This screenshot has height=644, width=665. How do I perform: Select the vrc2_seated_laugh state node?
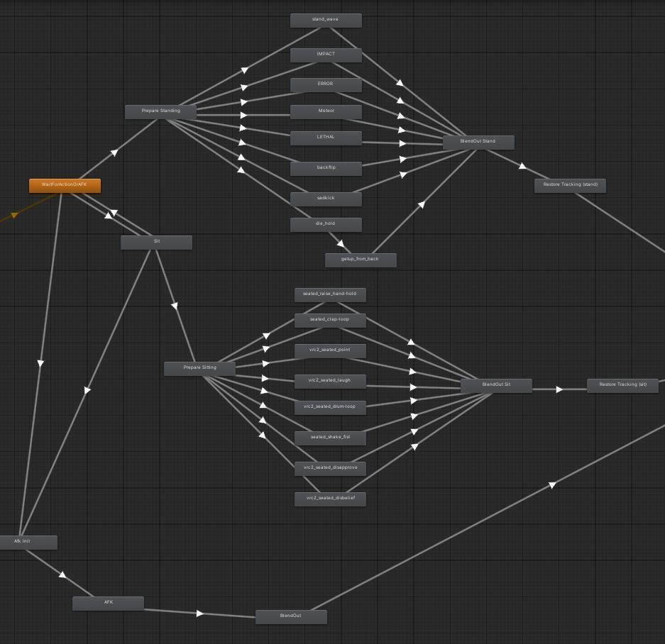(330, 381)
